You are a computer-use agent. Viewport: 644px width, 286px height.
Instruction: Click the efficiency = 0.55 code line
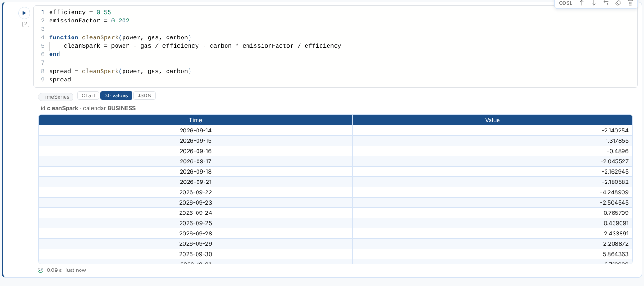(x=80, y=12)
